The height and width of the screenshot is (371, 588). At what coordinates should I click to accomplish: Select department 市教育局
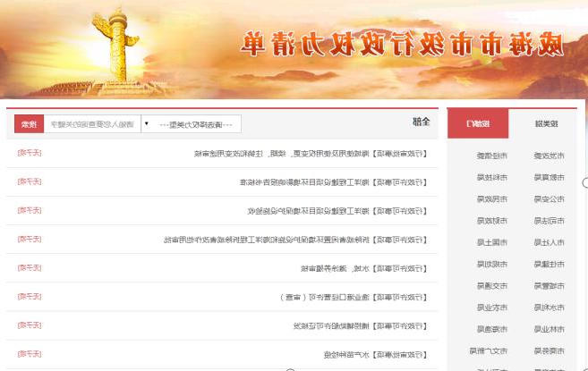(x=549, y=177)
